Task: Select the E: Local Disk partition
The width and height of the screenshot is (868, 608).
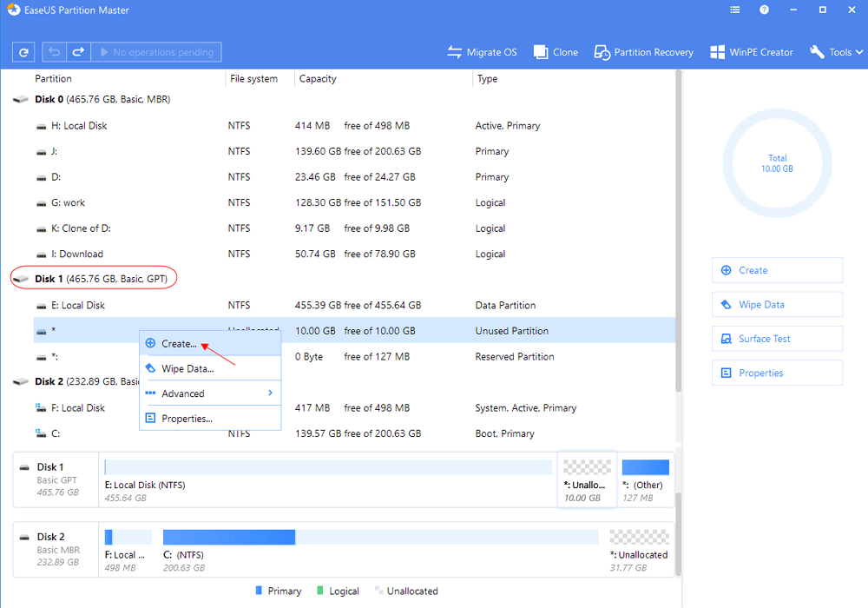Action: (354, 305)
